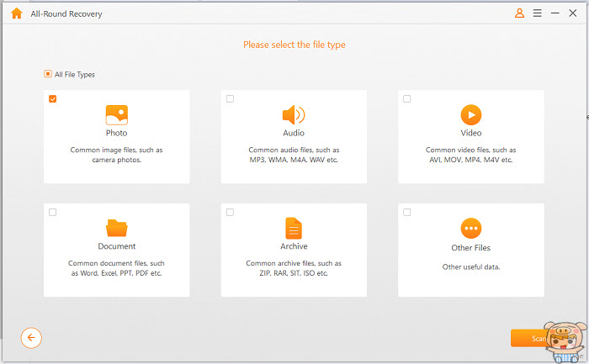This screenshot has height=364, width=589.
Task: Select the "Document" label
Action: point(116,246)
